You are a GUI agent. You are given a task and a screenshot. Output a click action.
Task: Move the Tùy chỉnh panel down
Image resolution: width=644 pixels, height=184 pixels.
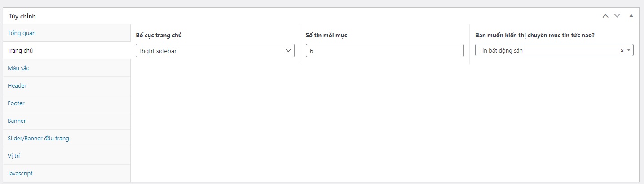(x=617, y=16)
